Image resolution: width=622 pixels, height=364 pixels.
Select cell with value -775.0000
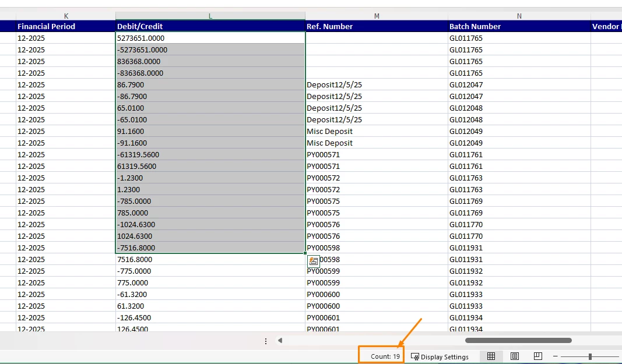(x=210, y=271)
